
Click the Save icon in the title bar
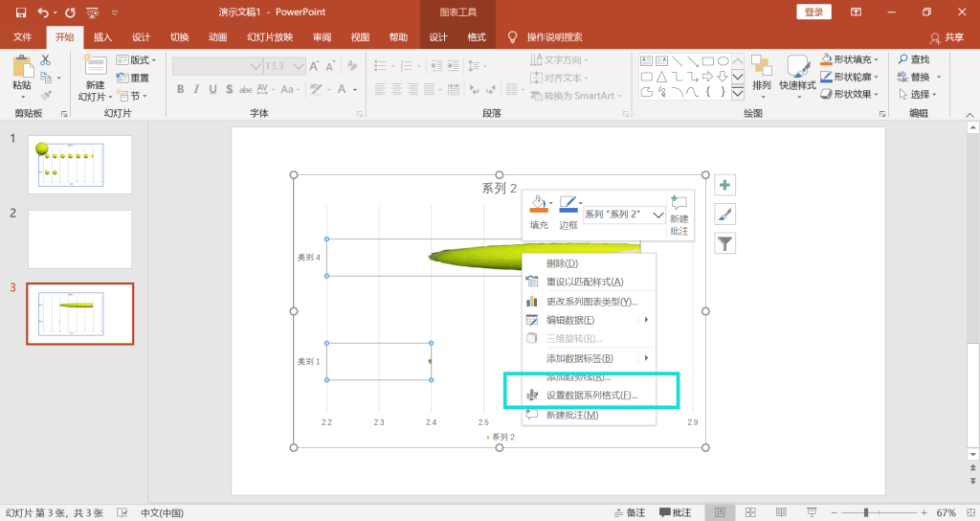point(21,12)
